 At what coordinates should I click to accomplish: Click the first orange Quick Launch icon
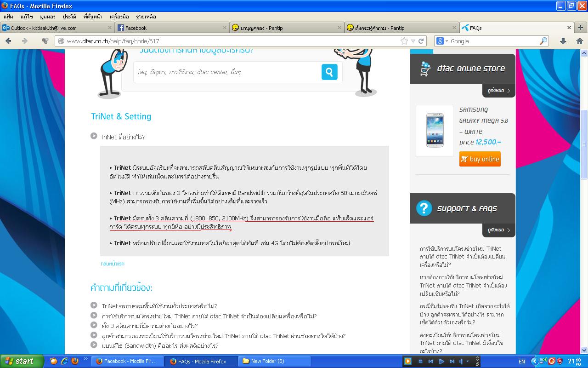point(54,361)
